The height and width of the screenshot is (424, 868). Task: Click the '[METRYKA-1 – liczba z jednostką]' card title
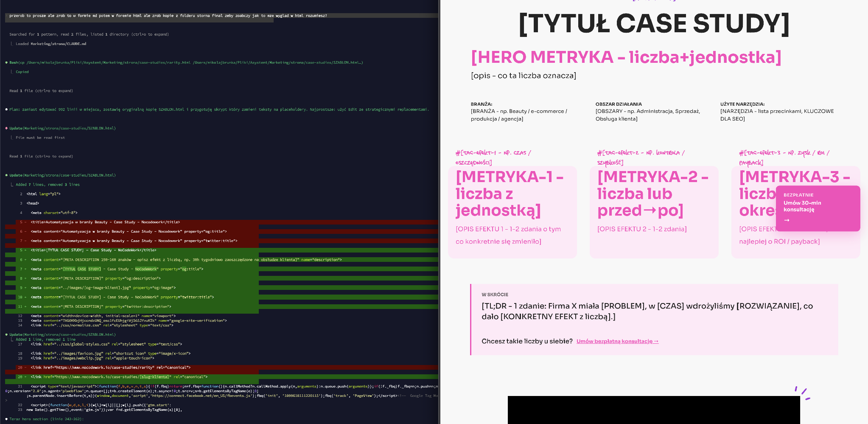tap(510, 194)
